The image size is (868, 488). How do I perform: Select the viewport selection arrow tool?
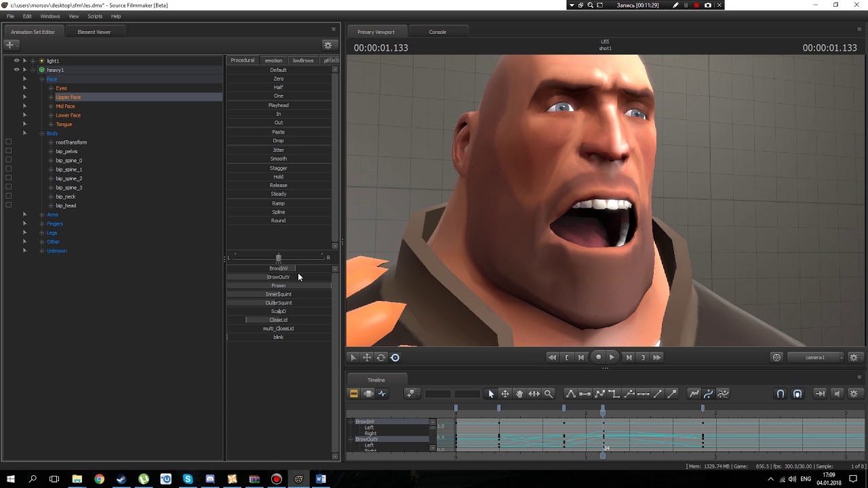(x=353, y=357)
